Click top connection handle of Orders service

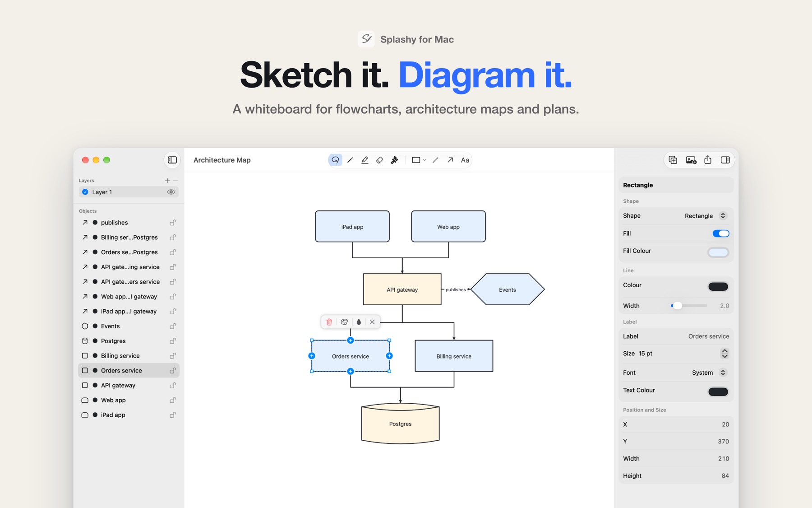click(351, 340)
